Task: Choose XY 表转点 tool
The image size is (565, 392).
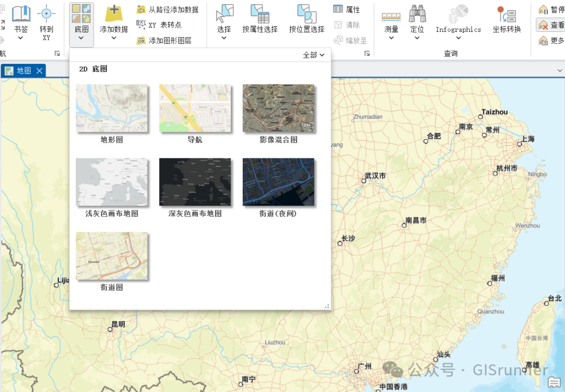Action: tap(159, 25)
